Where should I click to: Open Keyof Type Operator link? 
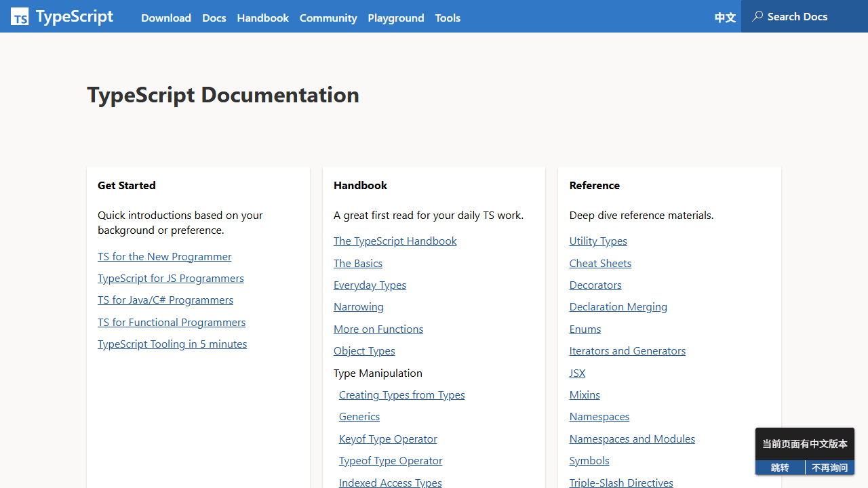388,439
